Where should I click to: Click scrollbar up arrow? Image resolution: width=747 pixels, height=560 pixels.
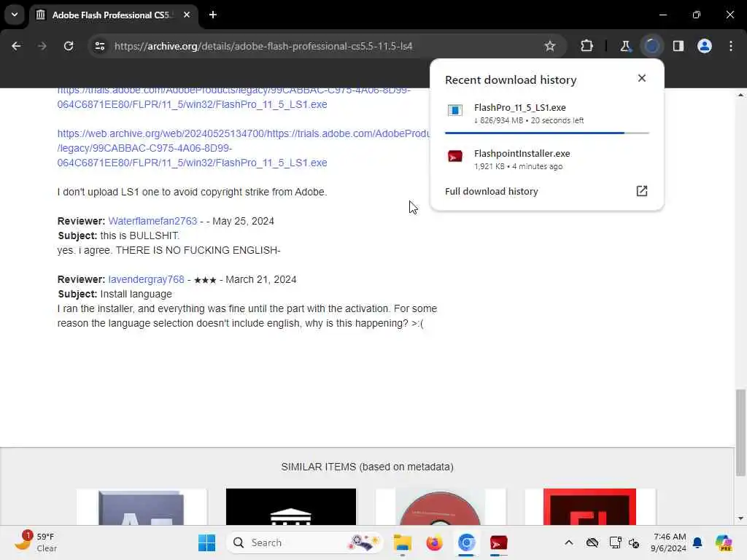click(740, 95)
